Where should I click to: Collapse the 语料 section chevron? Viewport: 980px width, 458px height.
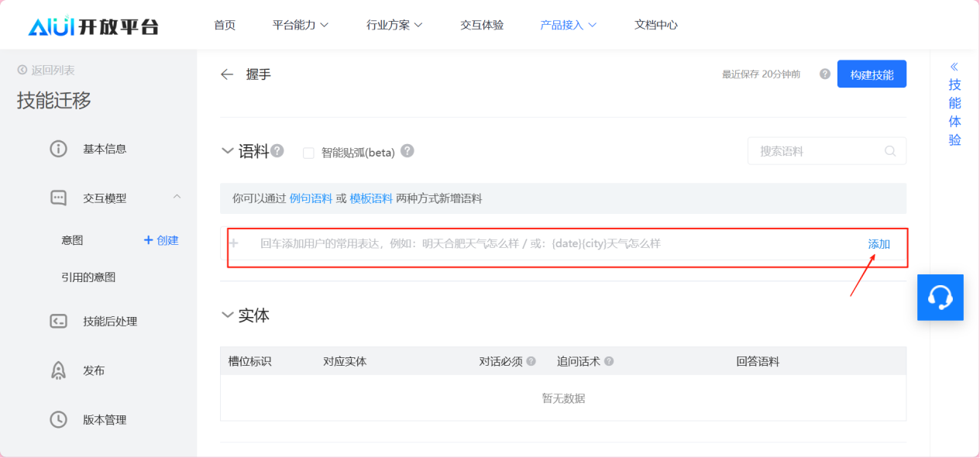pos(228,151)
